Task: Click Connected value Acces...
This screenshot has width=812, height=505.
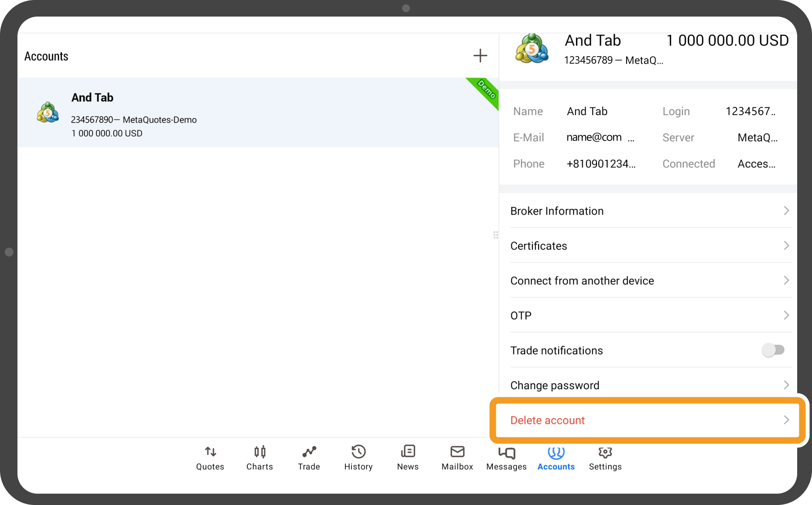Action: pyautogui.click(x=757, y=164)
